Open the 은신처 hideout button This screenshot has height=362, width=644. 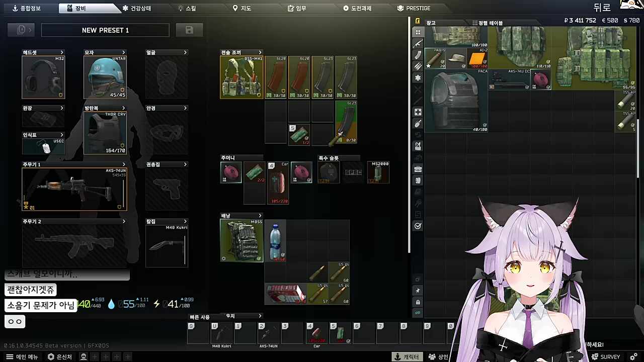click(x=59, y=356)
